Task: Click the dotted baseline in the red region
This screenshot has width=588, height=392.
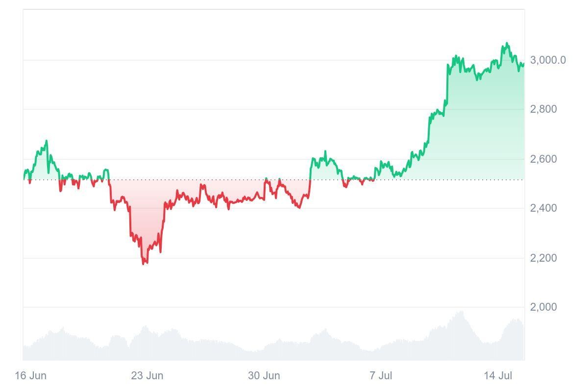Action: (196, 180)
